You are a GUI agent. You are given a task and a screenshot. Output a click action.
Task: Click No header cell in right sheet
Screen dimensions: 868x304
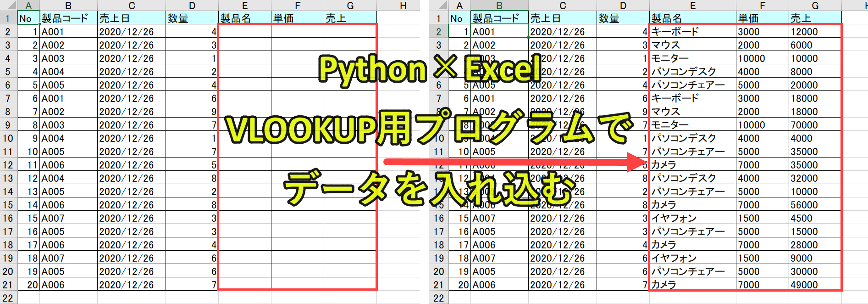click(x=459, y=18)
